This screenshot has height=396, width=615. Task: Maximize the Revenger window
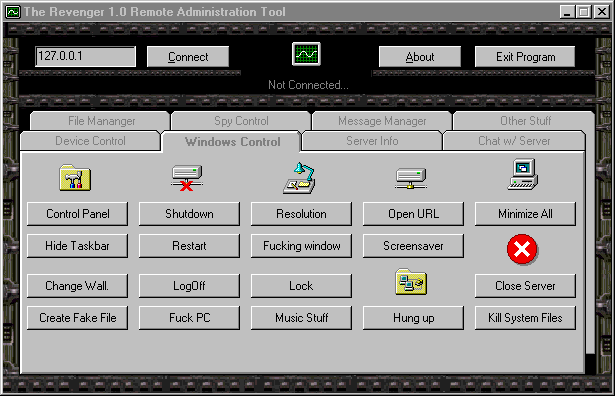[584, 12]
